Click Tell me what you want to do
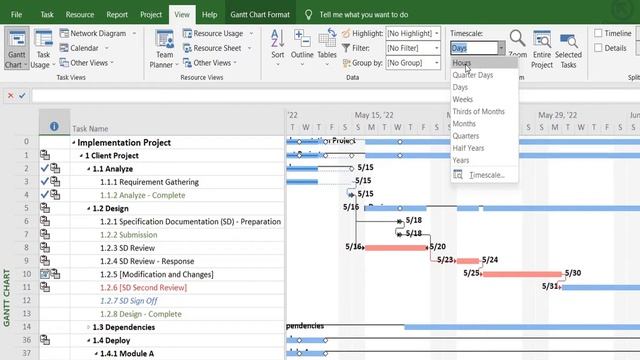The height and width of the screenshot is (360, 640). click(x=364, y=15)
